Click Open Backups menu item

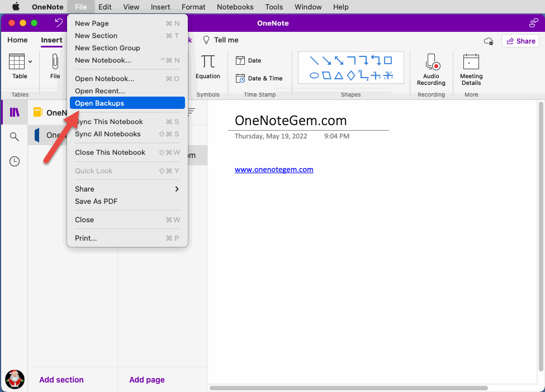[127, 103]
